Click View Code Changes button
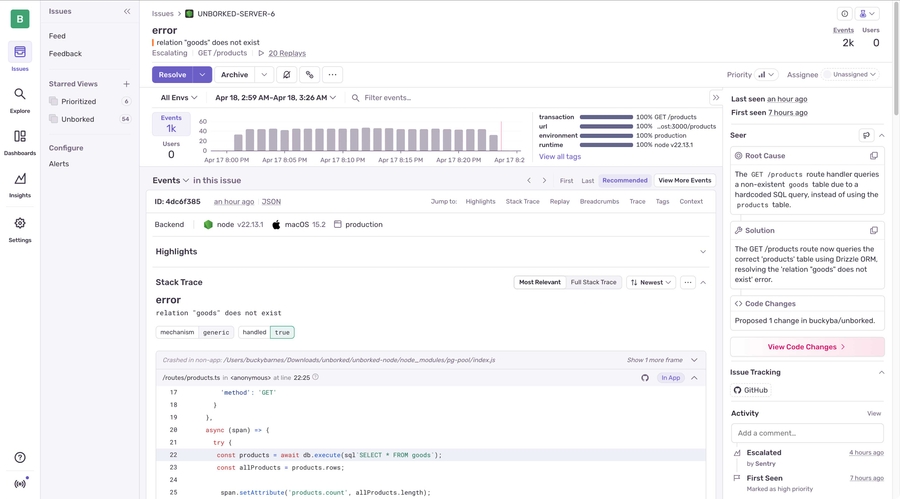The height and width of the screenshot is (499, 900). tap(806, 347)
